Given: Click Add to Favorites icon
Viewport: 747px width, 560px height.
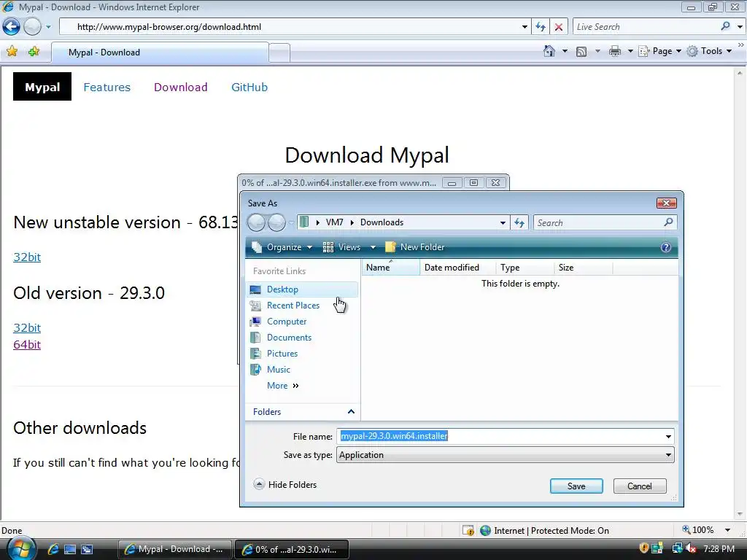Looking at the screenshot, I should [x=34, y=52].
